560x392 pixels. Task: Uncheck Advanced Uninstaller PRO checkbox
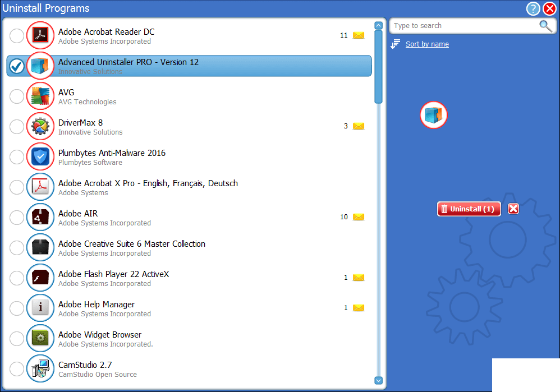pyautogui.click(x=17, y=66)
